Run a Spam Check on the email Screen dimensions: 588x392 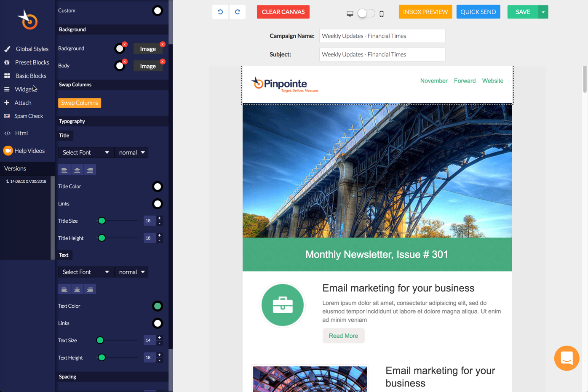(x=29, y=116)
